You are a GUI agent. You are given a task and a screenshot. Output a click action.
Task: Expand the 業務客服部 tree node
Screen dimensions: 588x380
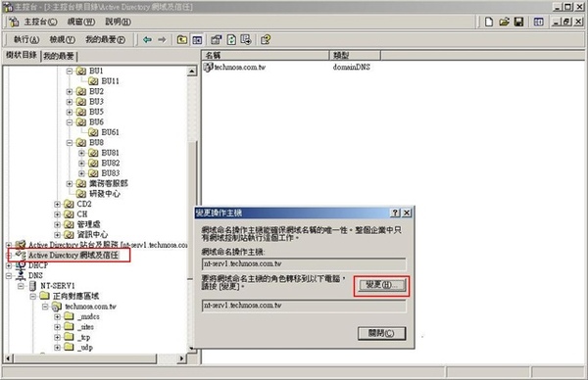(x=70, y=183)
